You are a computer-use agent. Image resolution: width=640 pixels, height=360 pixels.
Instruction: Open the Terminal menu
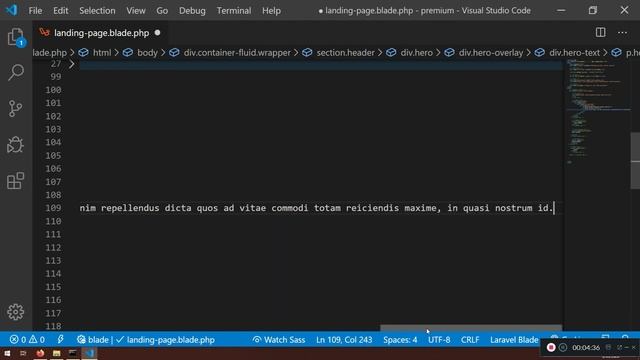click(234, 11)
